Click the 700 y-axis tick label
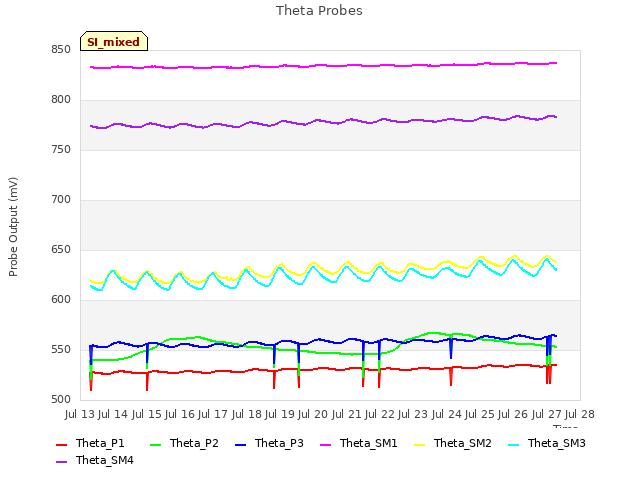Image resolution: width=640 pixels, height=480 pixels. pos(61,200)
